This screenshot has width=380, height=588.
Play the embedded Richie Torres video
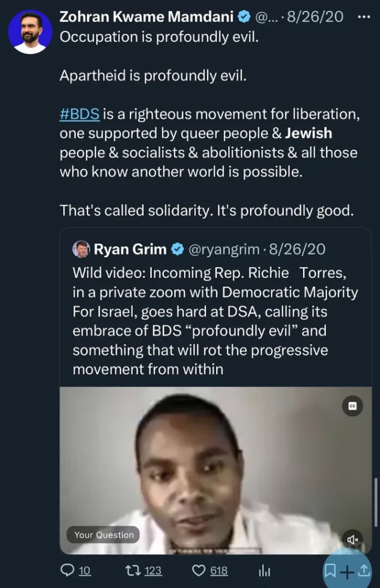[x=216, y=471]
